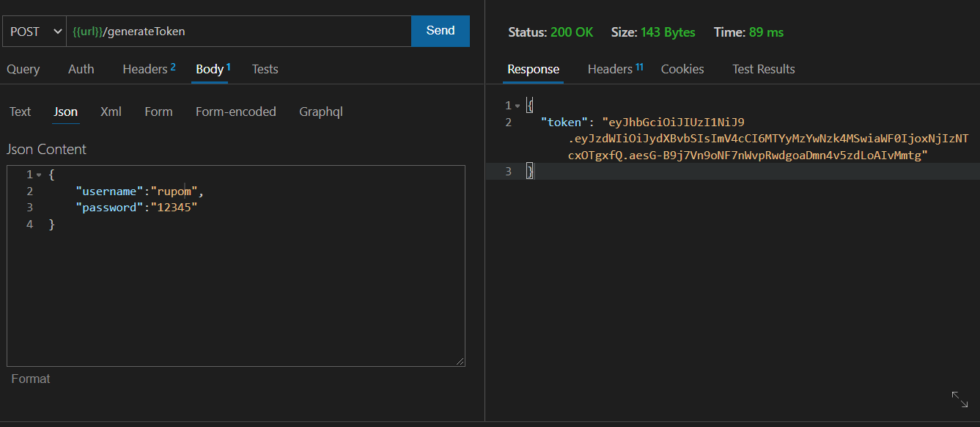The width and height of the screenshot is (980, 427).
Task: Click the Format link below the editor
Action: (x=31, y=378)
